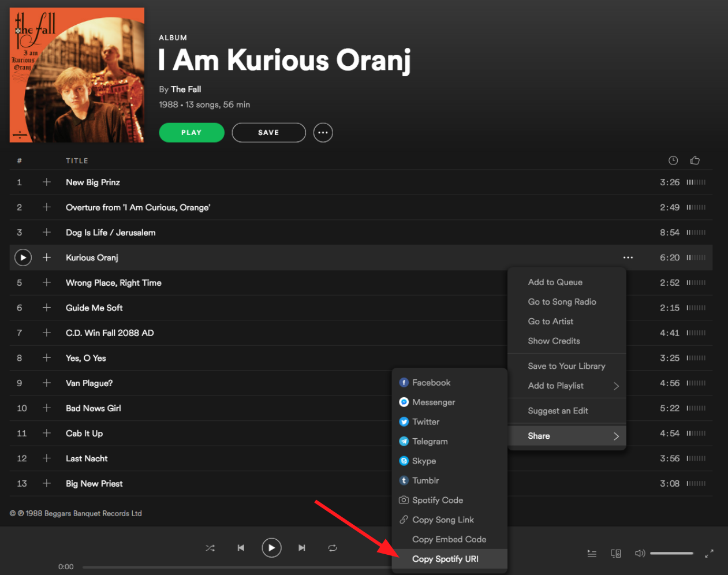Open the play queue icon

click(592, 554)
